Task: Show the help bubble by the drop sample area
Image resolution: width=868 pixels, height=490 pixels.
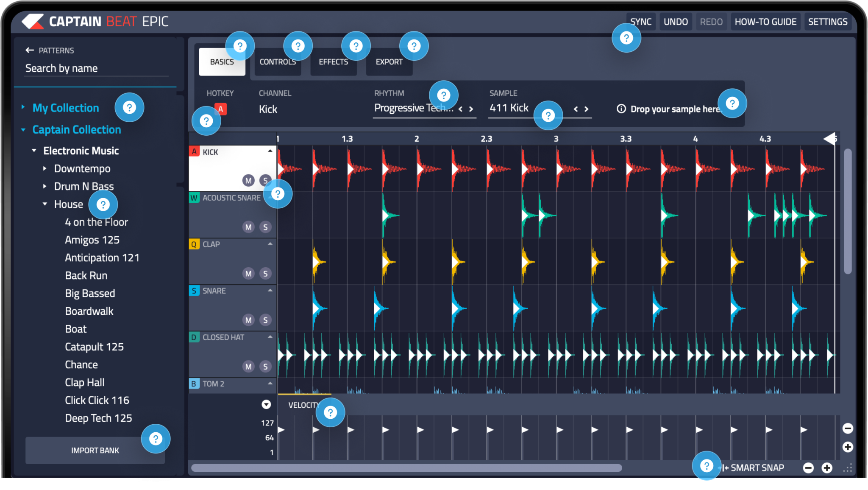Action: click(732, 104)
